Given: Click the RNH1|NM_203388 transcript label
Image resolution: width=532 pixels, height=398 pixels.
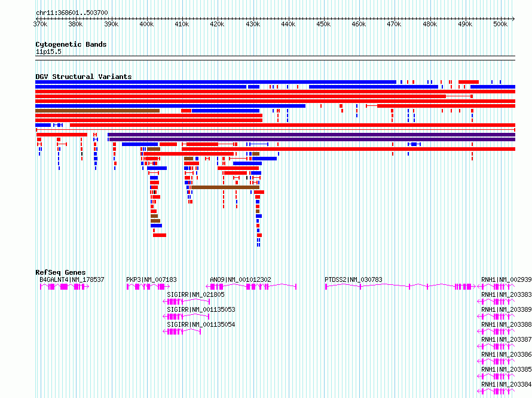Looking at the screenshot, I should (x=506, y=324).
